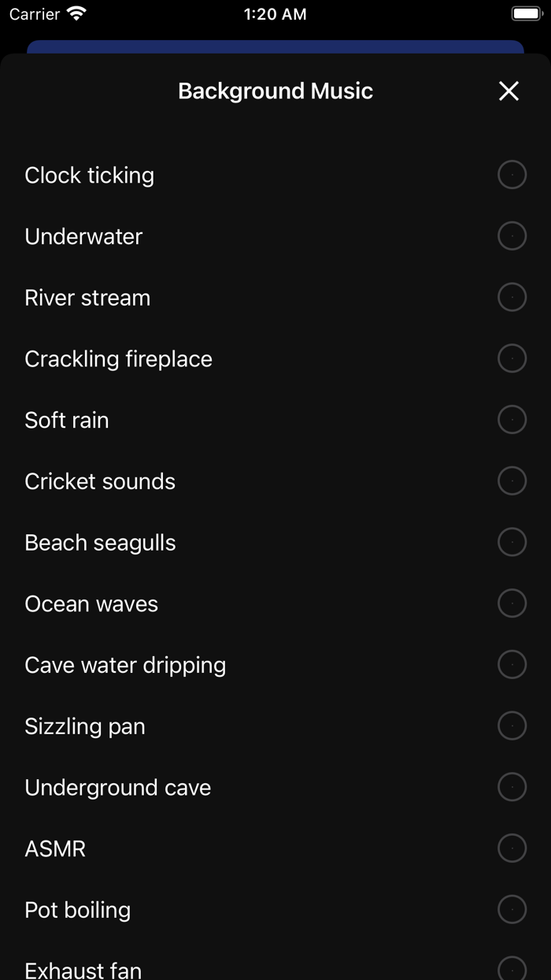Tap the battery status icon
This screenshot has width=551, height=980.
[x=527, y=14]
